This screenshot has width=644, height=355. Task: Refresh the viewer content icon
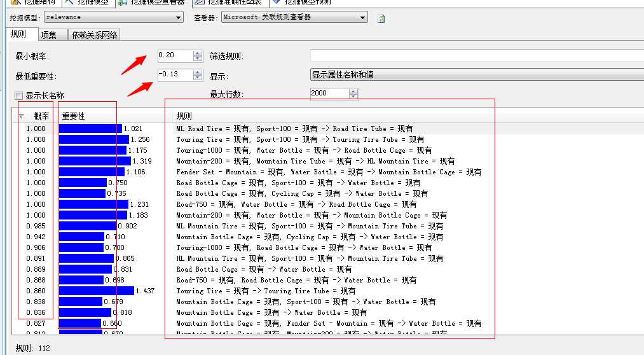click(x=381, y=18)
